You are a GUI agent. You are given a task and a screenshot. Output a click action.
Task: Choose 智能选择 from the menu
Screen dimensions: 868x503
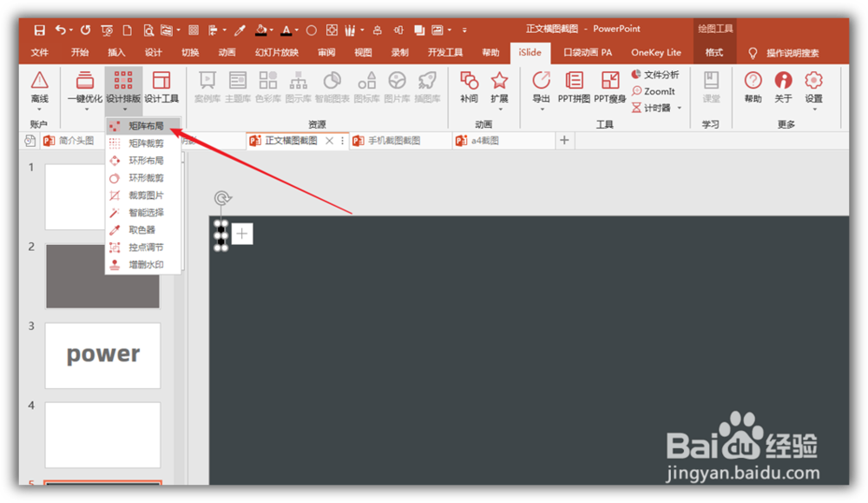(143, 212)
